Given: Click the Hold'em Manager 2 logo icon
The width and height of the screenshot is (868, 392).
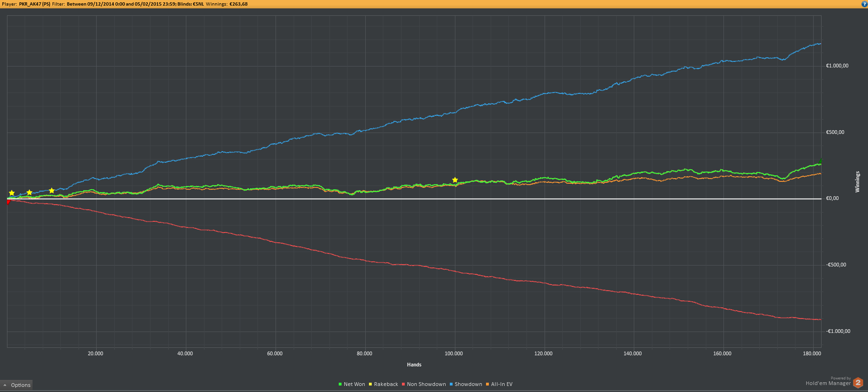Looking at the screenshot, I should coord(858,383).
